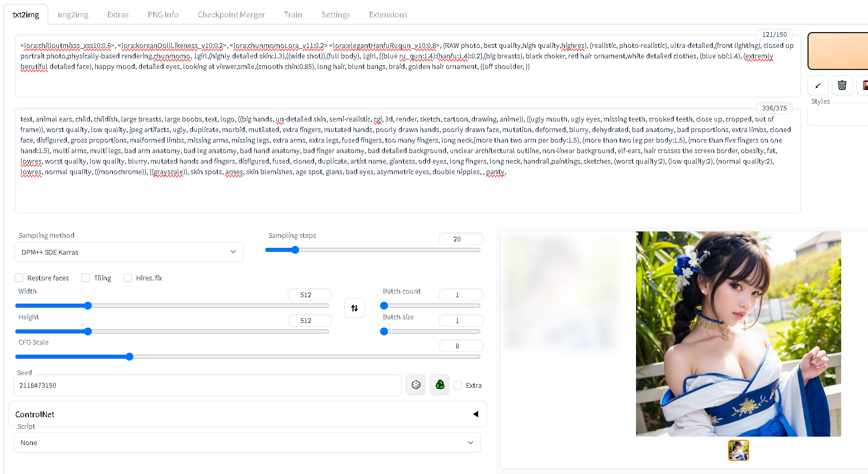Click the large orange generate button
868x474 pixels.
coord(837,51)
